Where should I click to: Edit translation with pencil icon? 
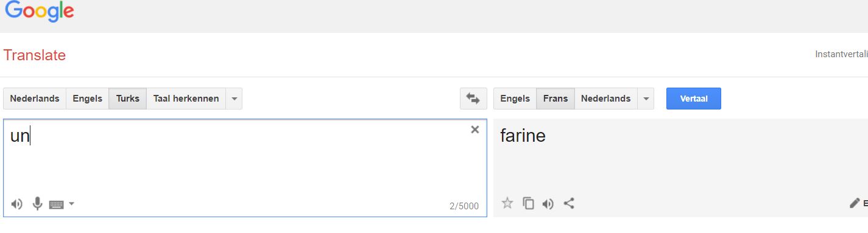[855, 203]
